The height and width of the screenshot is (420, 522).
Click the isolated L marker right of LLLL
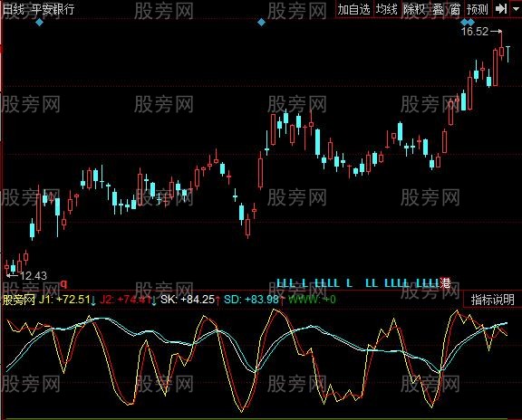[x=349, y=283]
